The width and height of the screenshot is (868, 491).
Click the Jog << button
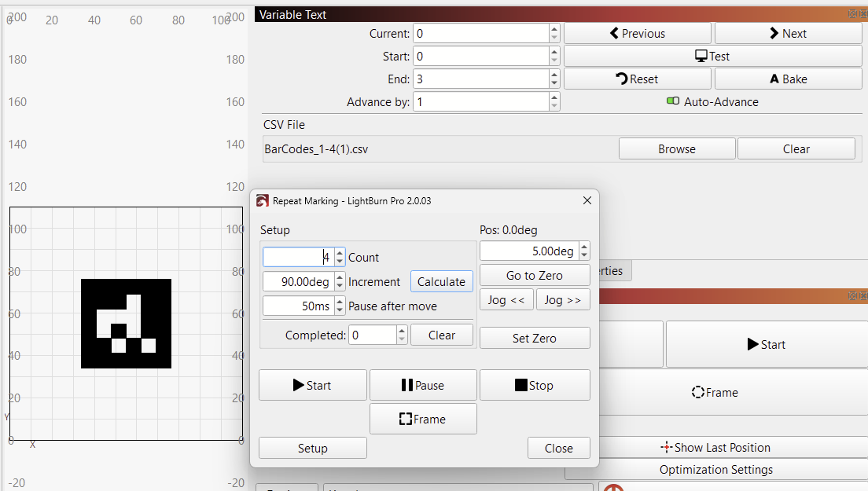coord(506,299)
